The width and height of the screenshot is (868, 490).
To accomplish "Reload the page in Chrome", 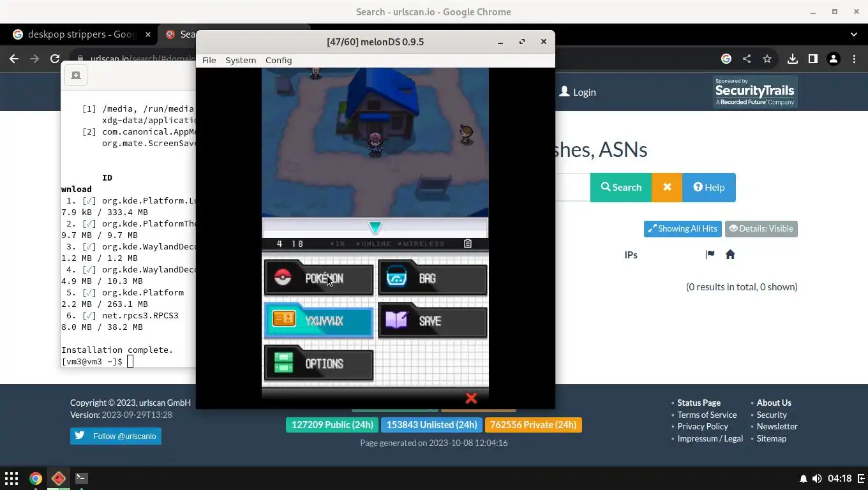I will pyautogui.click(x=55, y=59).
